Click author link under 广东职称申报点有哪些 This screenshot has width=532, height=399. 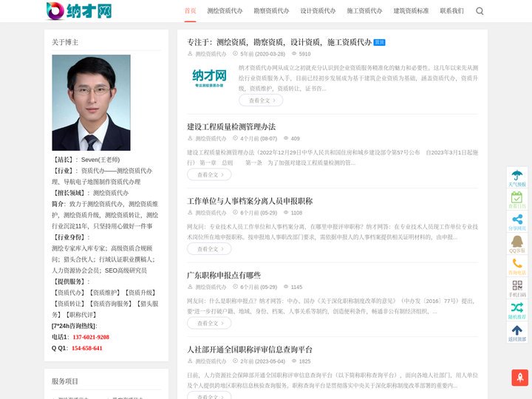coord(211,287)
